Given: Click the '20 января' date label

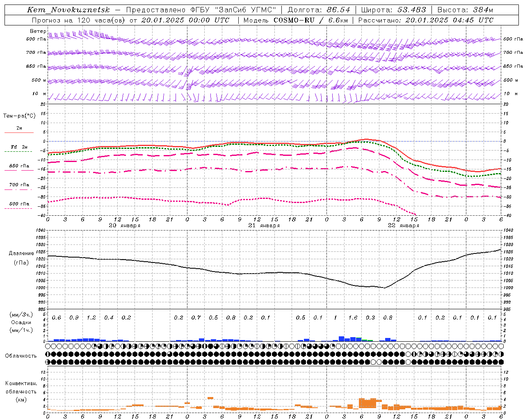Looking at the screenshot, I should [125, 226].
